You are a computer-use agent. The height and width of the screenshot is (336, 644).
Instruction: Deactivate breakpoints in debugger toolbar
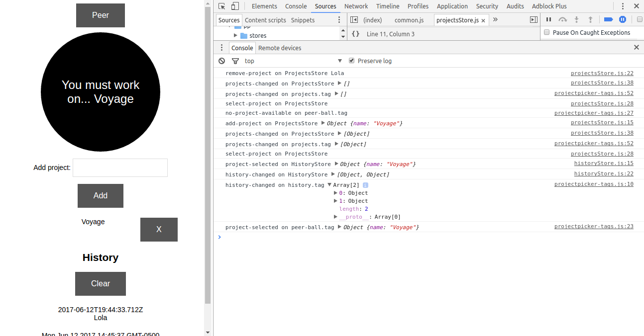608,20
